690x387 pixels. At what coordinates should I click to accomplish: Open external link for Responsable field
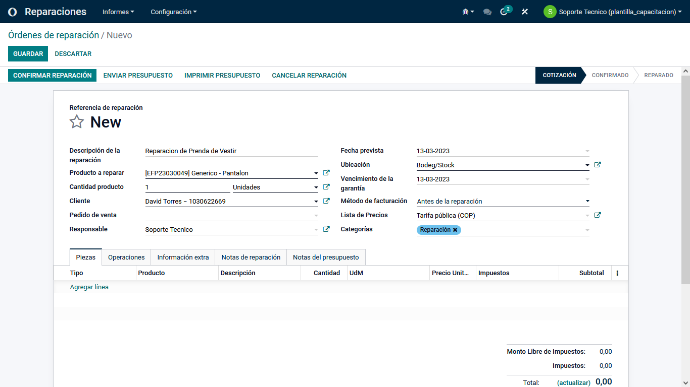tap(326, 229)
